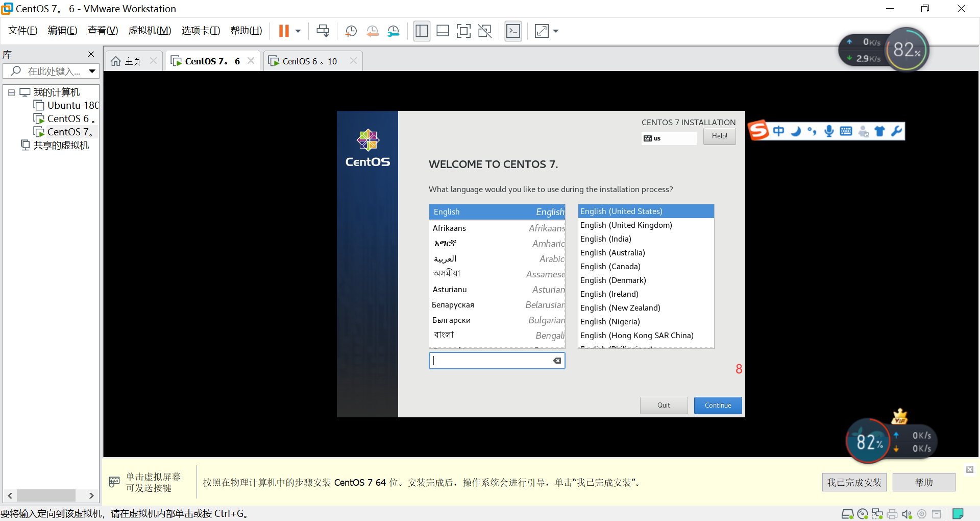Screen dimensions: 980x521
Task: Open the 编辑(E) menu
Action: coord(63,31)
